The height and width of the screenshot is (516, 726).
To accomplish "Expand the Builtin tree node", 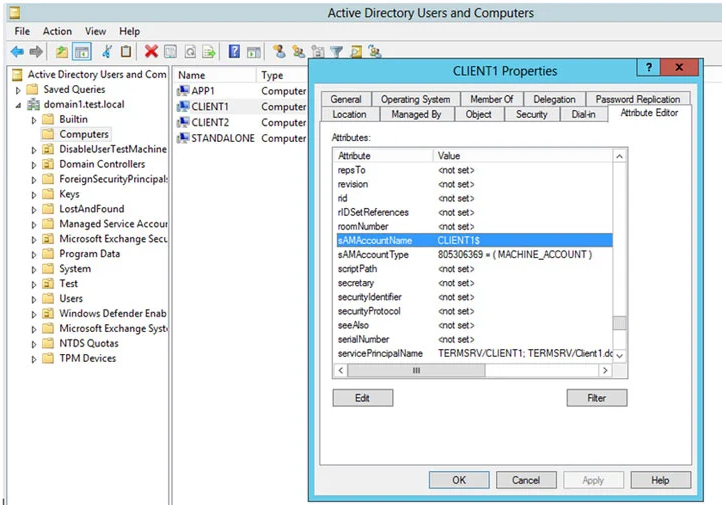I will tap(34, 120).
